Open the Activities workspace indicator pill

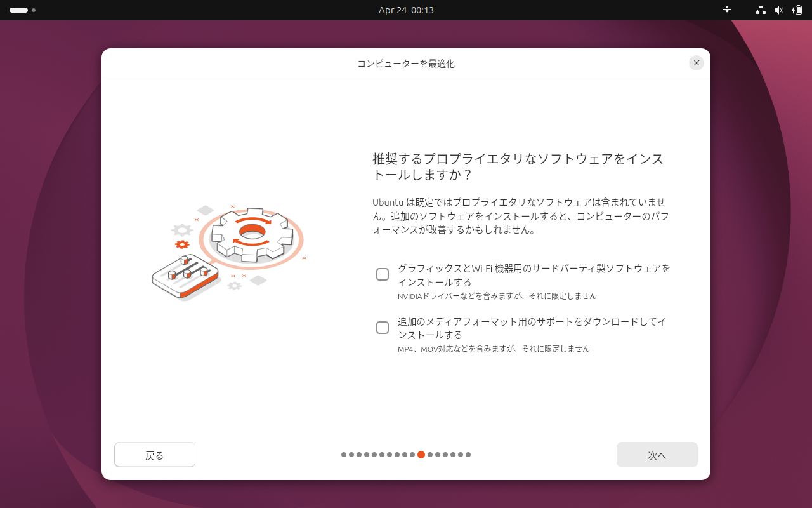19,10
